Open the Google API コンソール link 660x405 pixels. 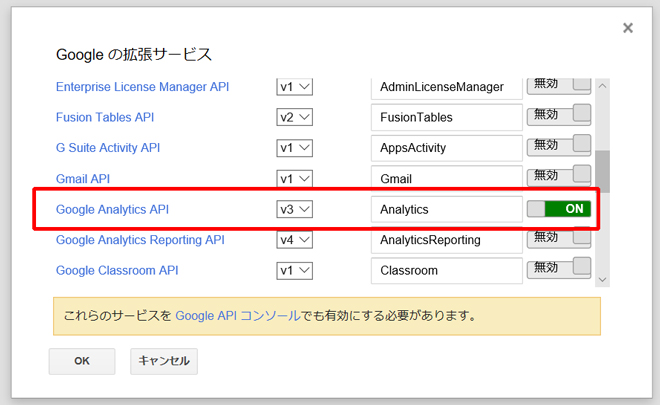coord(237,316)
